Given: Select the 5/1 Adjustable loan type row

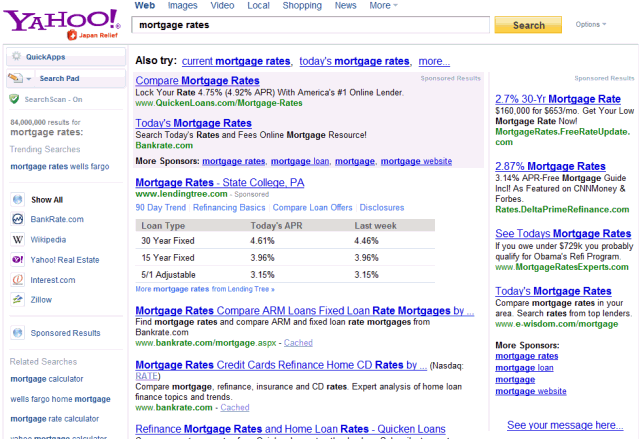Looking at the screenshot, I should 285,275.
